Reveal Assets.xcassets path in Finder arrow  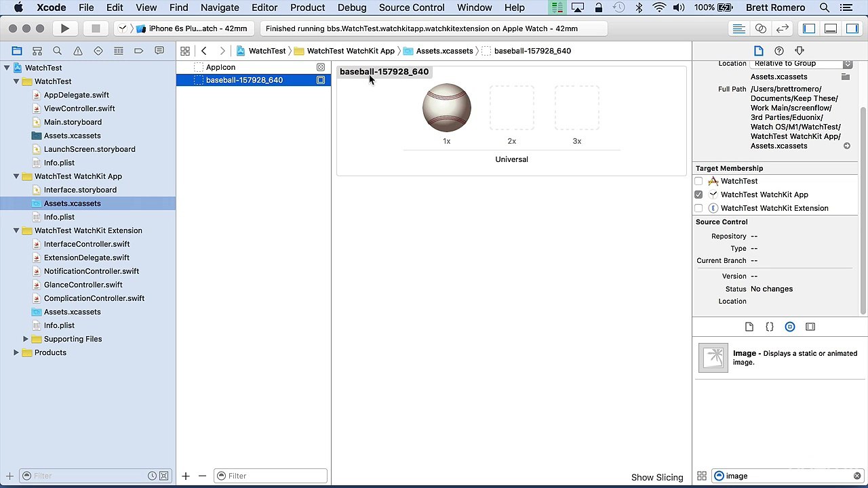pos(847,146)
